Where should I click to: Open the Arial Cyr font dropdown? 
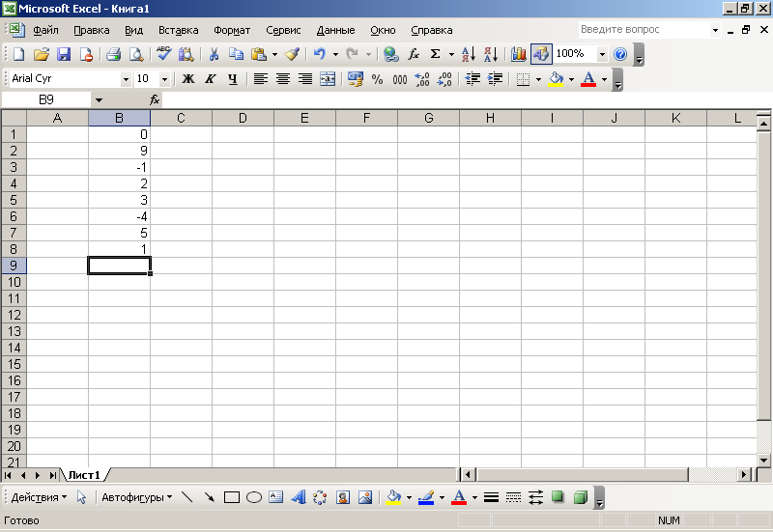126,79
